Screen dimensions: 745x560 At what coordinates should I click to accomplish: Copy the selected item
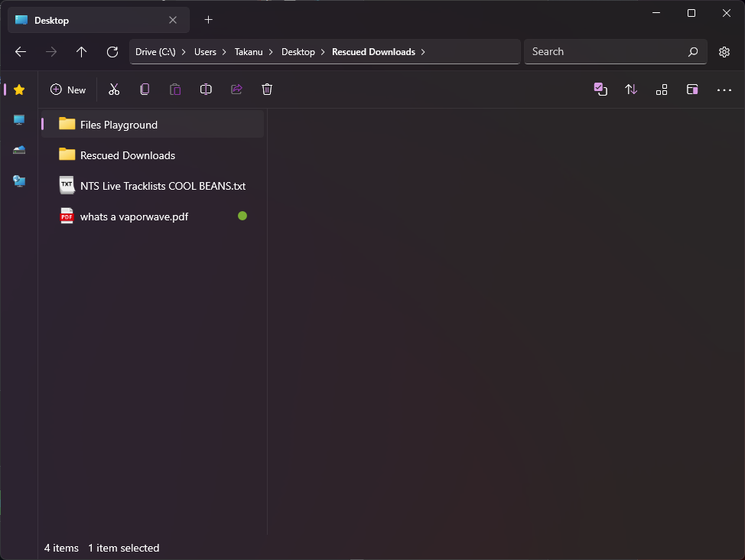click(x=145, y=90)
